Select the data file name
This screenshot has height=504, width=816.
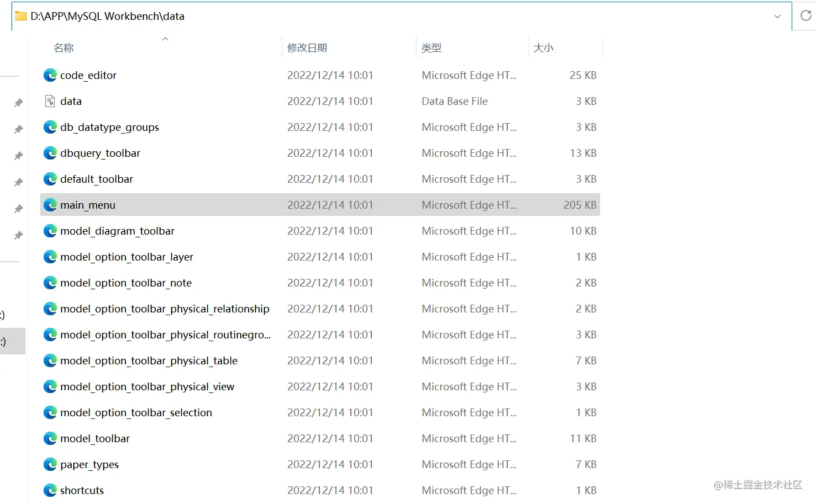71,101
